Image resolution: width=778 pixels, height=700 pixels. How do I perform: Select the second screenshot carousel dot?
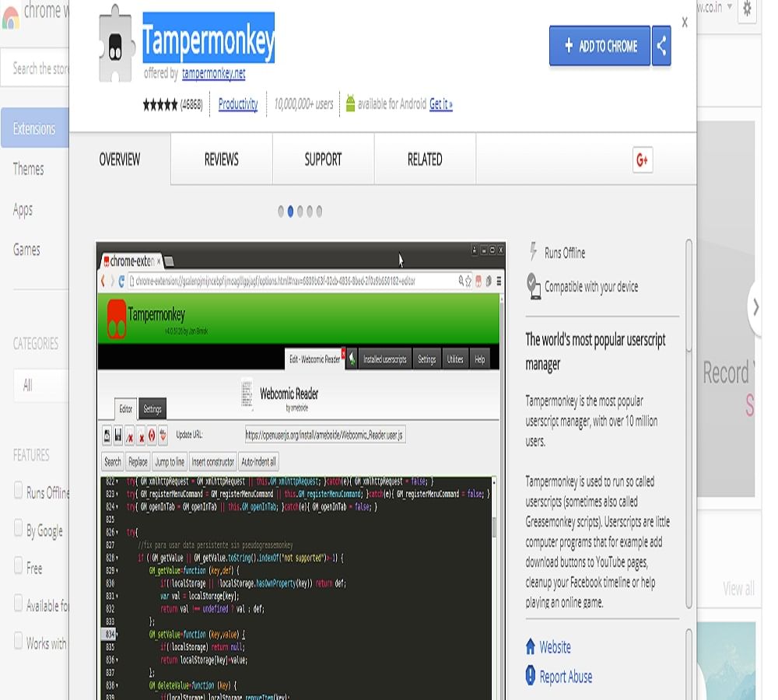click(290, 212)
